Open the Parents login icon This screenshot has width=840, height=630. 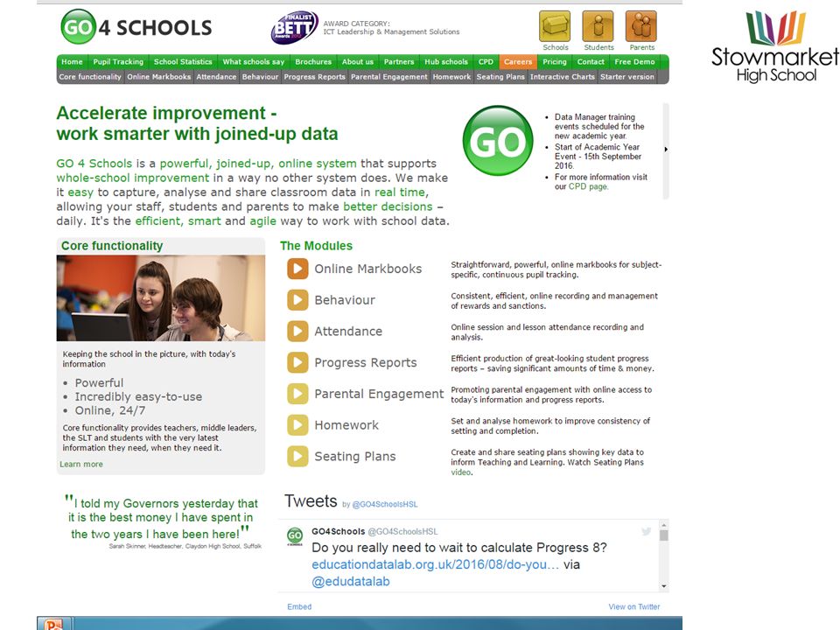641,25
